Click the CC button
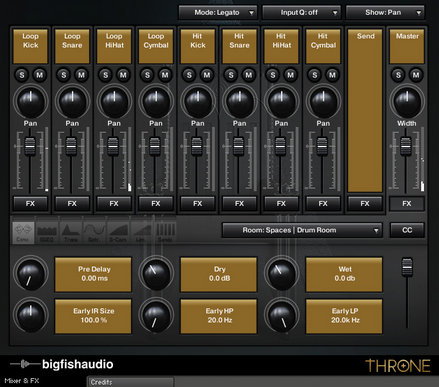 407,230
